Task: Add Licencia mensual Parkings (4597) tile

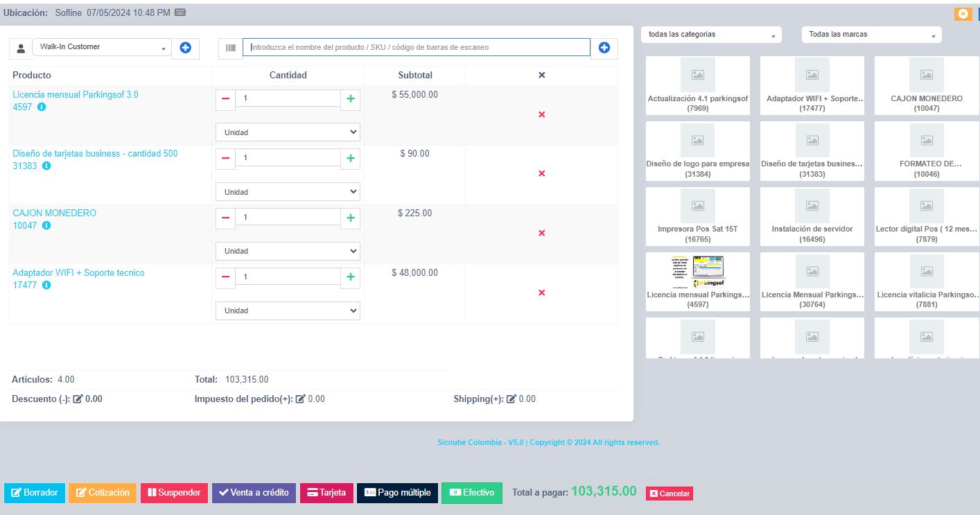Action: pyautogui.click(x=698, y=281)
